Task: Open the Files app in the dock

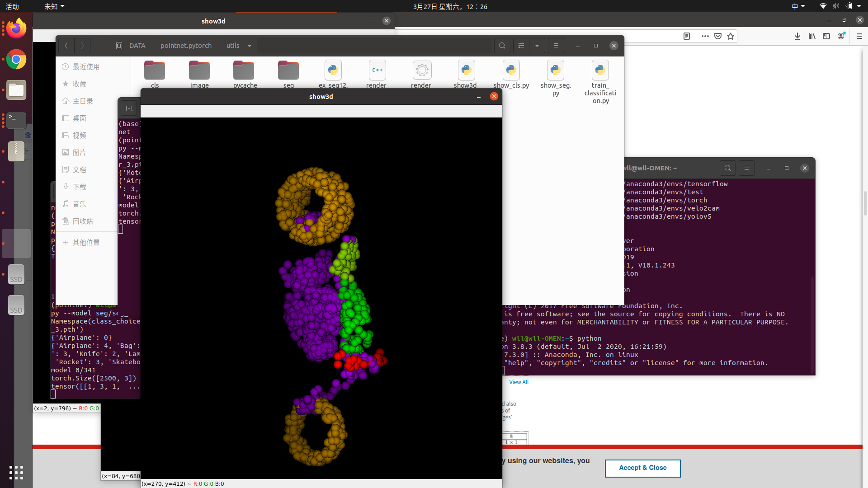Action: (x=16, y=90)
